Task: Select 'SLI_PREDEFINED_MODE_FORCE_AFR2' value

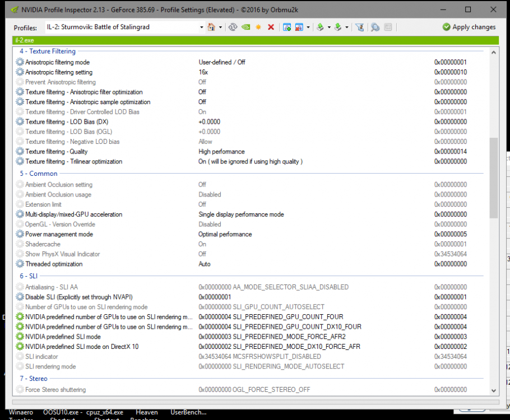Action: click(272, 337)
